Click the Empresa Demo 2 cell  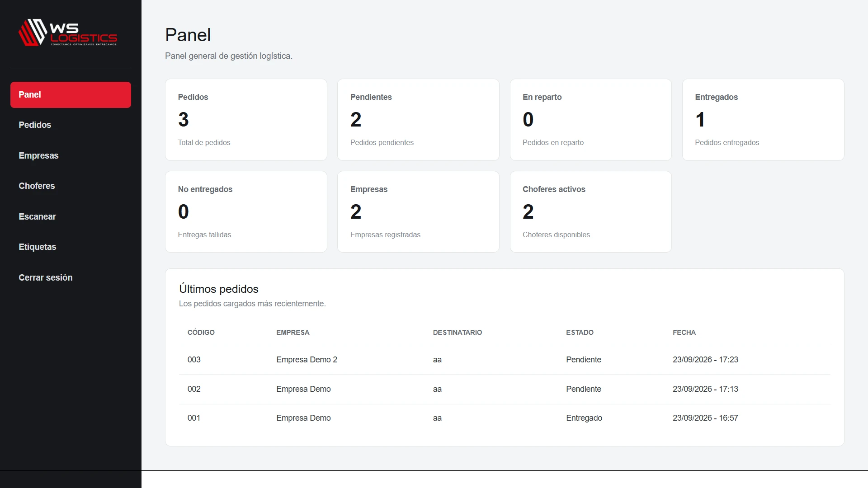[307, 360]
